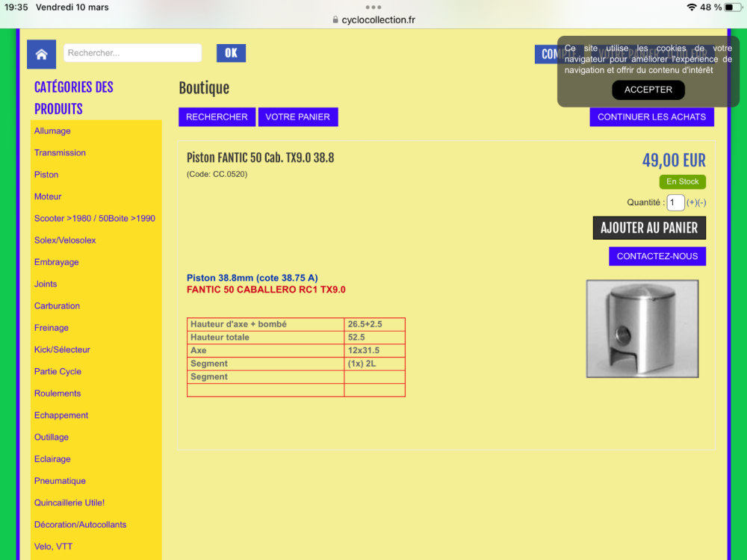Open VOTRE PANIER cart
The height and width of the screenshot is (560, 747).
point(297,117)
